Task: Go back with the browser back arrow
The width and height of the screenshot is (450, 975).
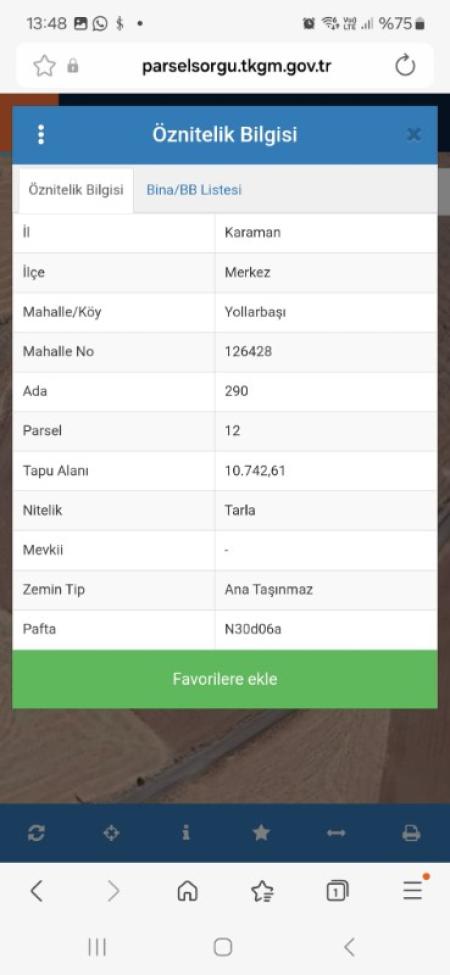Action: tap(37, 891)
